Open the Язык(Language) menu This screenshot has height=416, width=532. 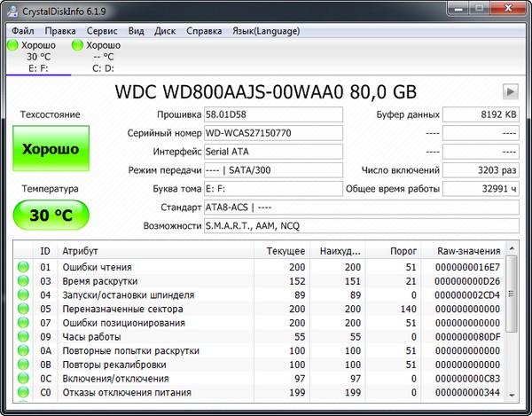click(266, 30)
